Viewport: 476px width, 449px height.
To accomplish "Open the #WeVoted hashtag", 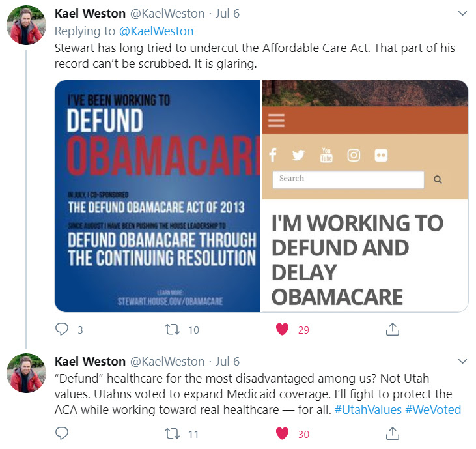I will point(433,410).
